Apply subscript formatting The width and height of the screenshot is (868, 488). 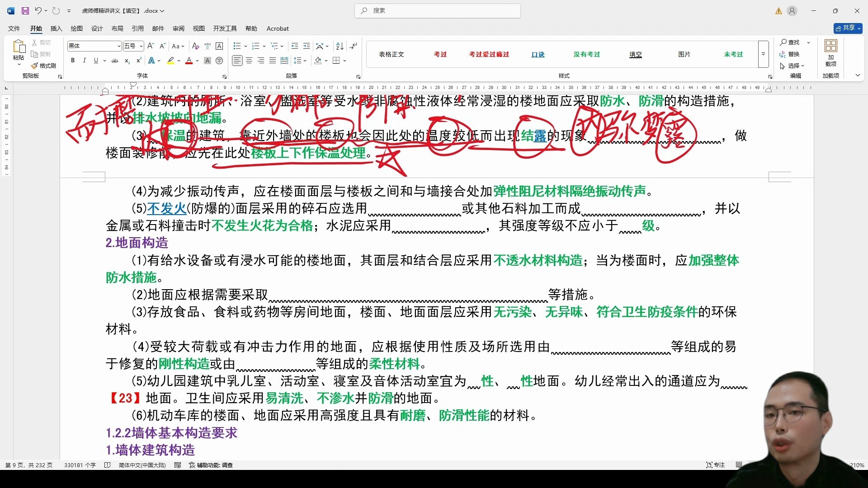[x=127, y=61]
